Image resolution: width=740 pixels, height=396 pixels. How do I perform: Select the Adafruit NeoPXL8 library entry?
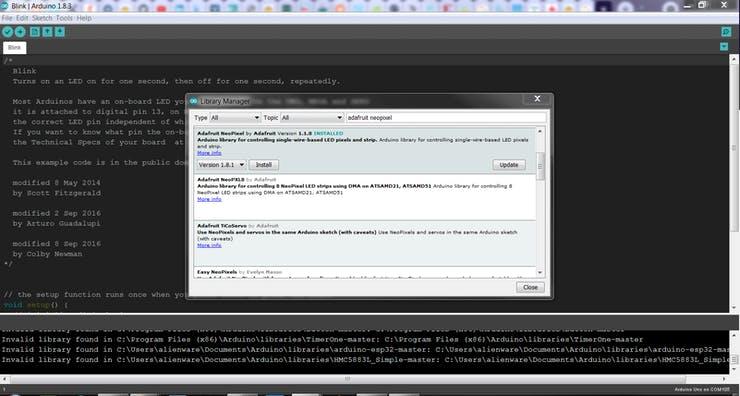point(365,197)
